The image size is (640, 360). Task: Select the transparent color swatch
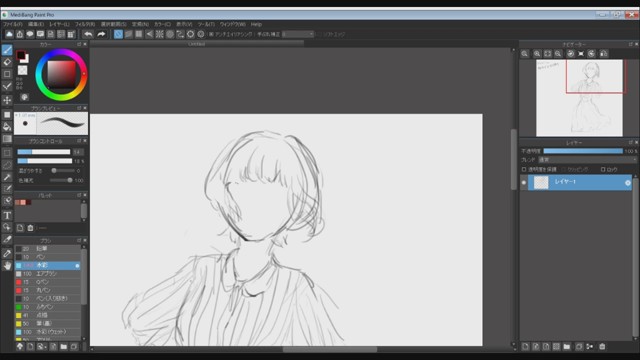22,70
